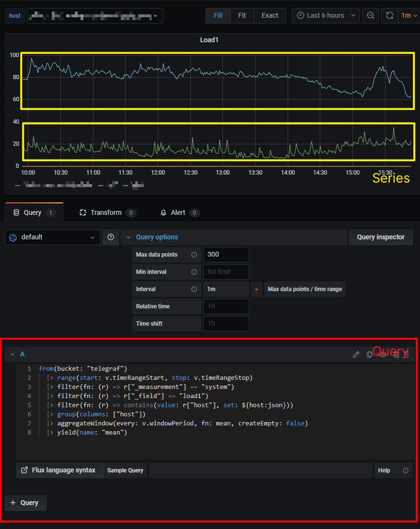
Task: Select the Fit display mode
Action: 242,15
